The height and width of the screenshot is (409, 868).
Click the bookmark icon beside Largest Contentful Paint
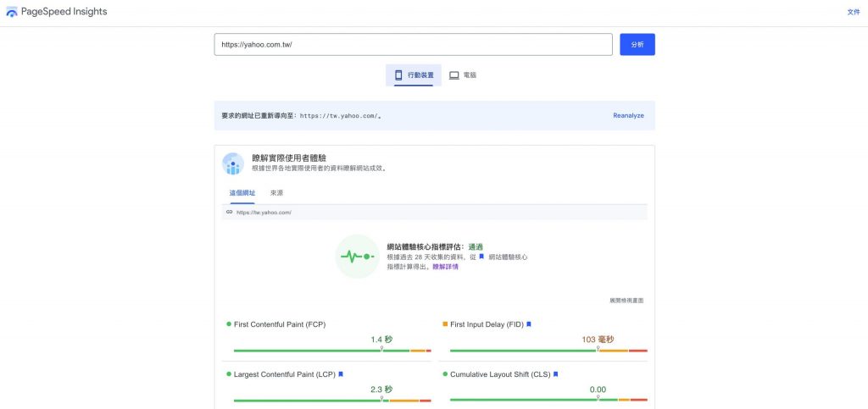tap(341, 374)
